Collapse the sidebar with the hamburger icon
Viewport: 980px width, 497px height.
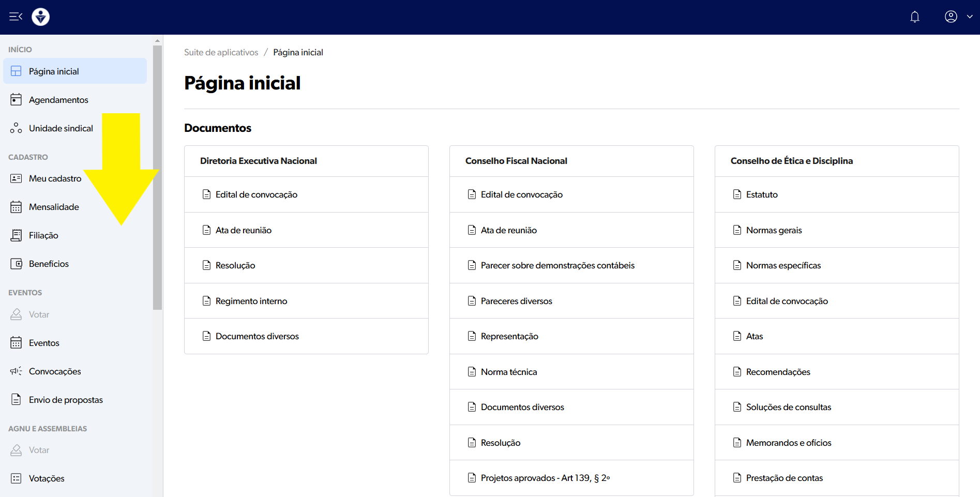click(x=16, y=17)
